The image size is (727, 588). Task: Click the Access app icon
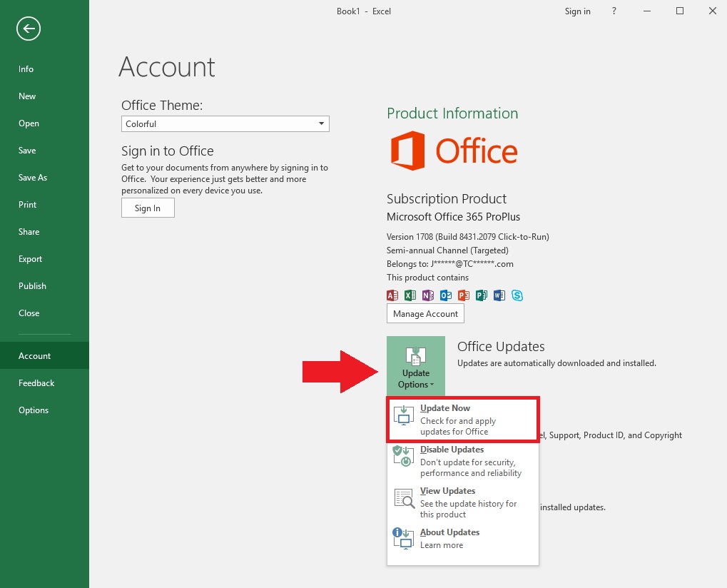392,295
